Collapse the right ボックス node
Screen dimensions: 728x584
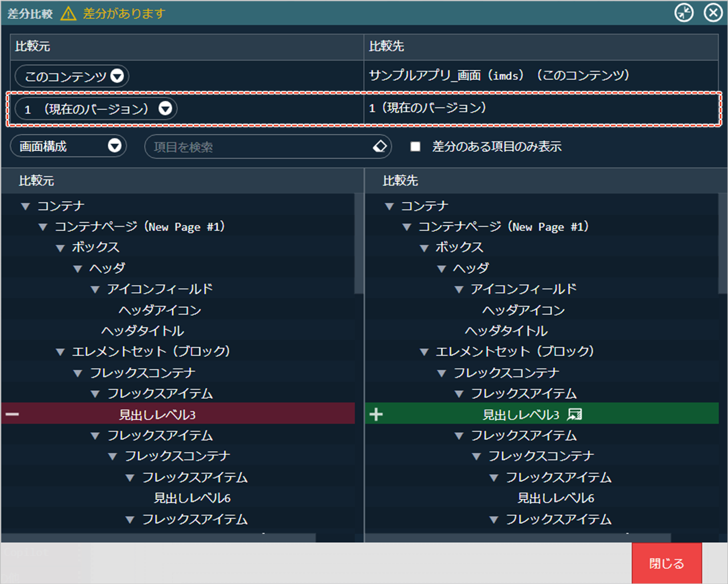(424, 248)
